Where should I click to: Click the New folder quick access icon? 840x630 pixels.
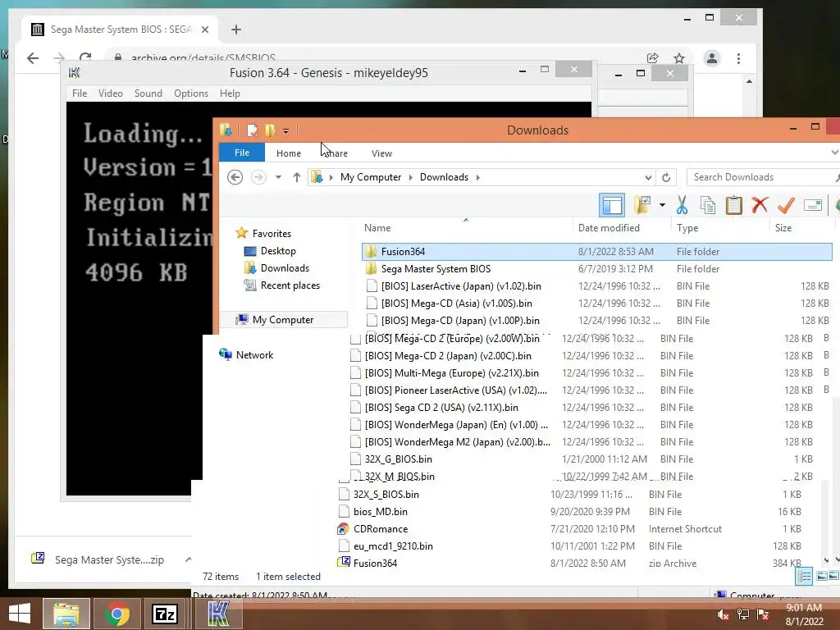point(270,130)
